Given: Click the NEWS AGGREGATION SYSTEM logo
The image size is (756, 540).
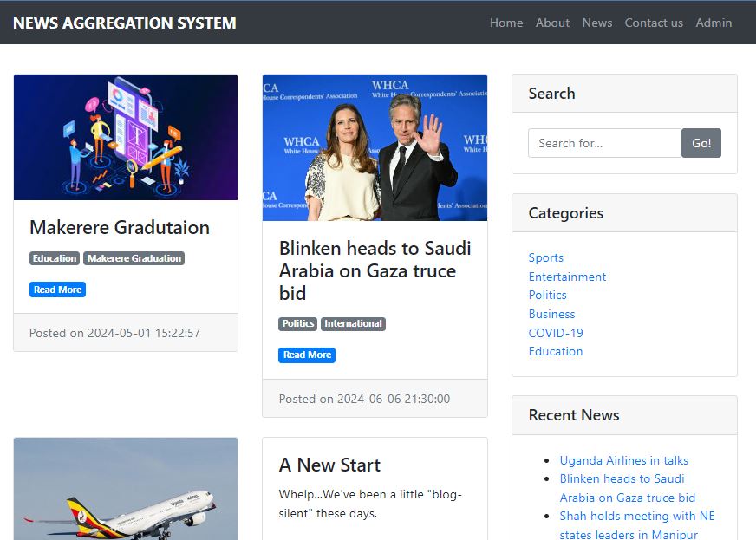Looking at the screenshot, I should coord(123,23).
